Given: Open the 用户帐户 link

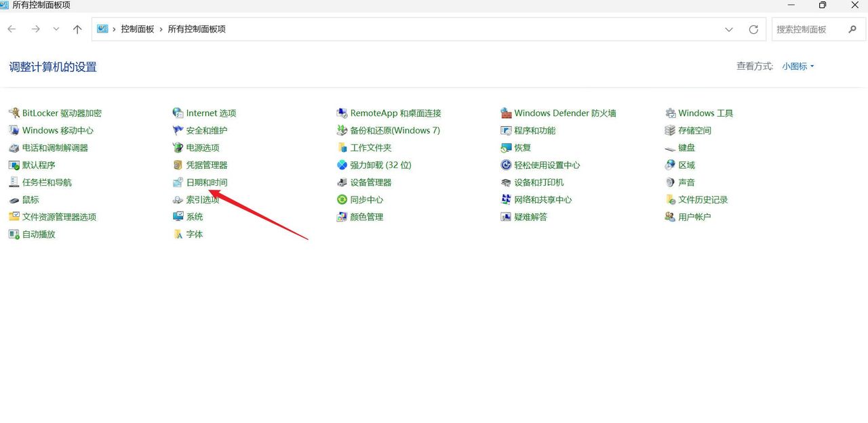Looking at the screenshot, I should point(695,217).
